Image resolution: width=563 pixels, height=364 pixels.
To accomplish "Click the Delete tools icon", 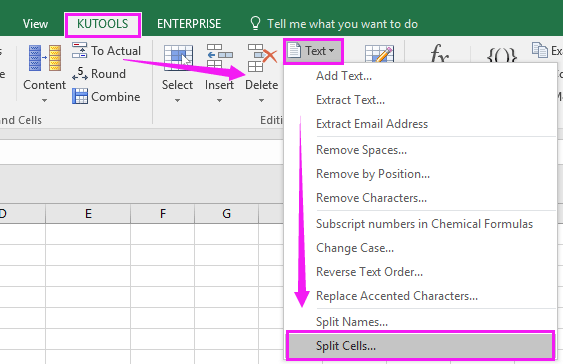I will pos(262,57).
